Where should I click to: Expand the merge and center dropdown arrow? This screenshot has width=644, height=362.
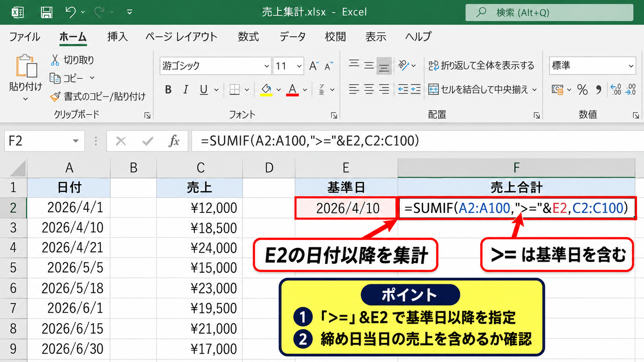pos(535,90)
